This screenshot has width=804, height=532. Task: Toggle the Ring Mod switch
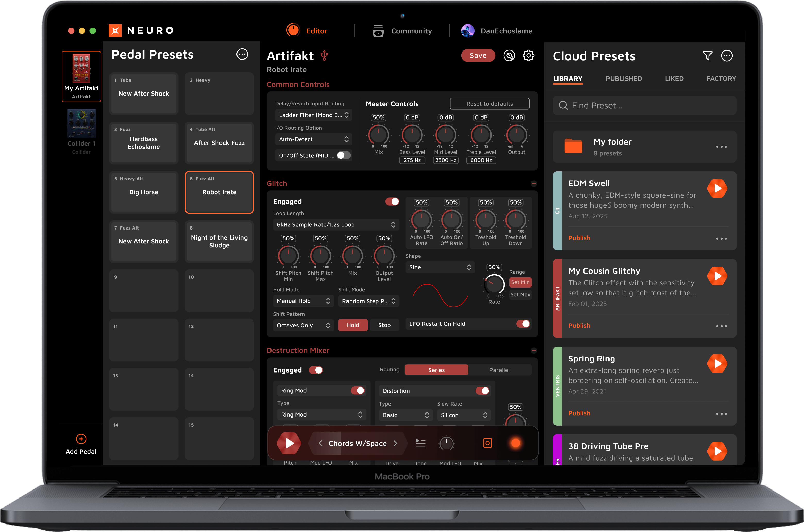click(358, 391)
